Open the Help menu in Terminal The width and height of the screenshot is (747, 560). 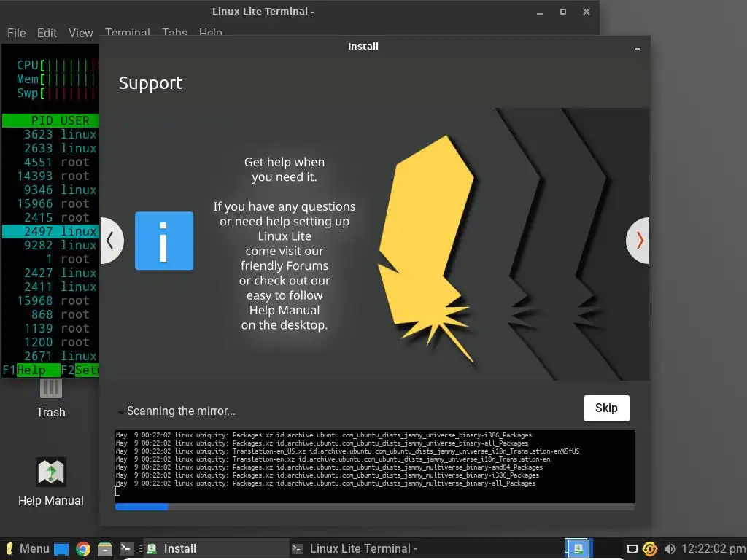tap(211, 32)
